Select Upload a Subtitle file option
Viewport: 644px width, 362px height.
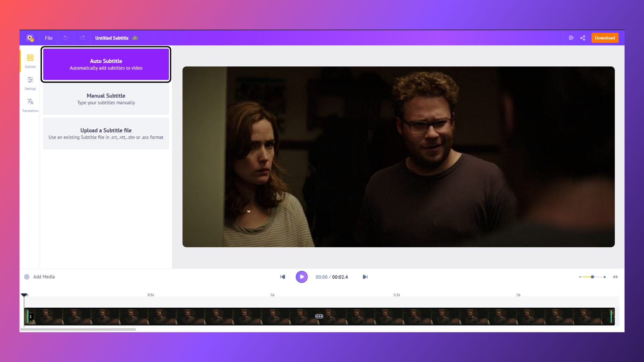click(106, 133)
